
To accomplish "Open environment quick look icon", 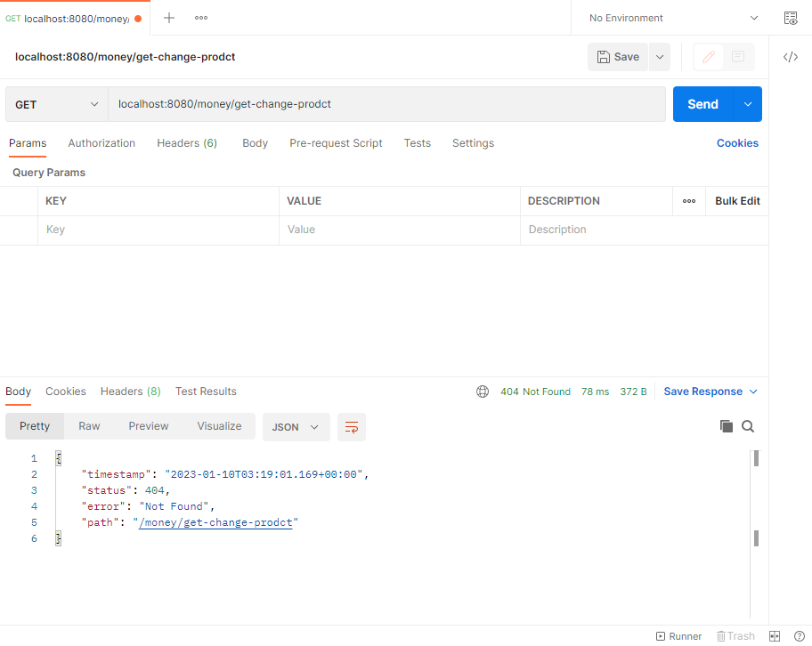I will pyautogui.click(x=791, y=18).
